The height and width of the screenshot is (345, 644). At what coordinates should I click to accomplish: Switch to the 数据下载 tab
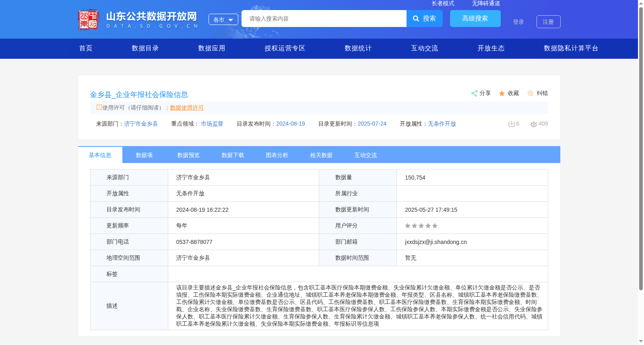click(x=233, y=155)
